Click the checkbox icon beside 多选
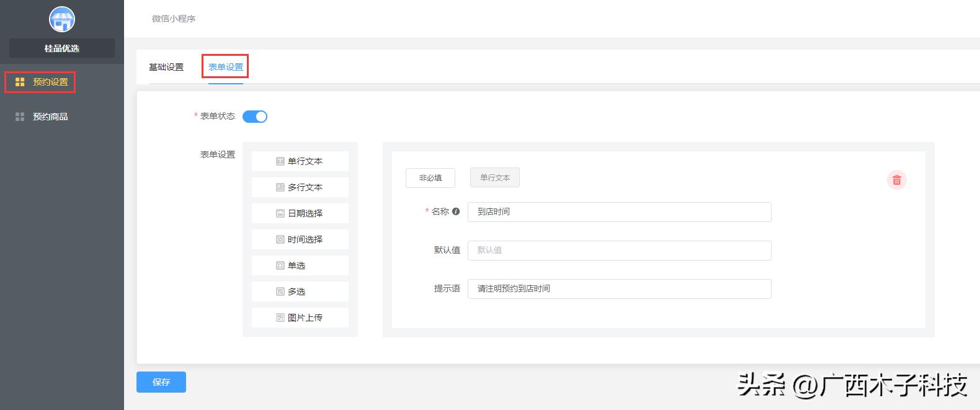This screenshot has height=410, width=980. tap(280, 292)
